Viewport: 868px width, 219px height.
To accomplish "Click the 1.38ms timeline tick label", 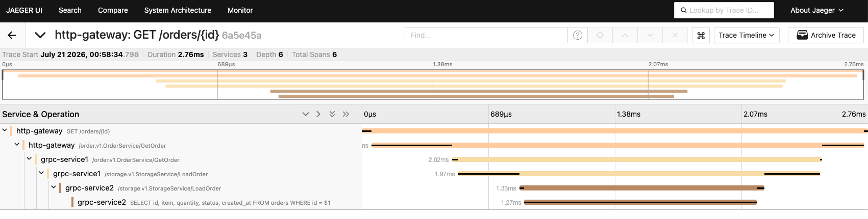I will tap(628, 114).
